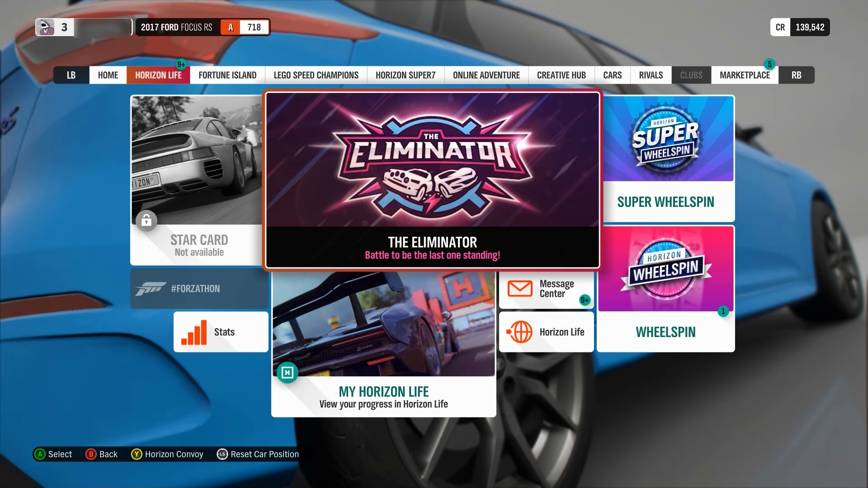Click the LB navigation button
Image resolution: width=868 pixels, height=488 pixels.
click(71, 75)
